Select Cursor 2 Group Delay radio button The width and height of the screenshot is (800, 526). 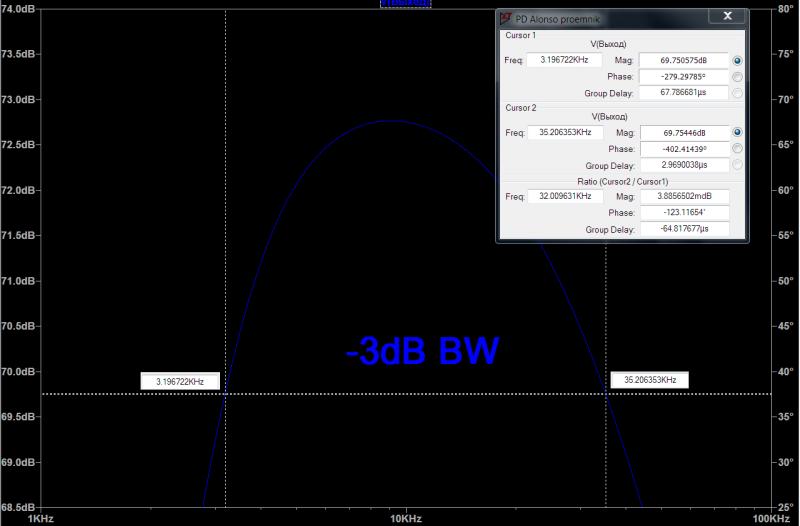(737, 165)
